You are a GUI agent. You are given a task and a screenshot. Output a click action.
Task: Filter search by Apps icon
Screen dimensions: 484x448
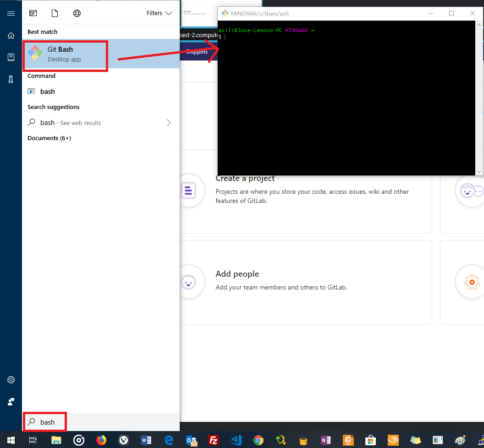point(33,13)
